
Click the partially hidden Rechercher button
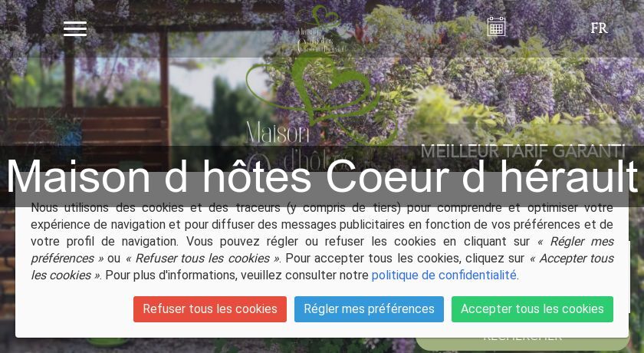tap(522, 341)
